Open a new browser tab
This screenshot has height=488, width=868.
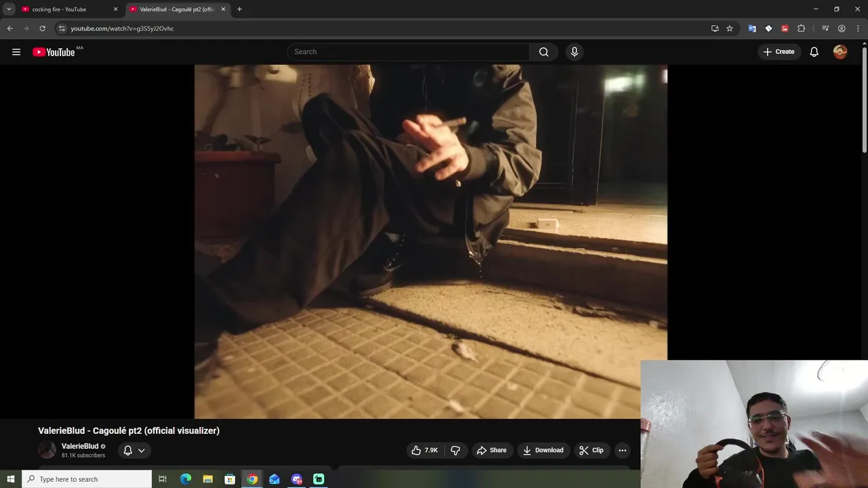click(239, 9)
